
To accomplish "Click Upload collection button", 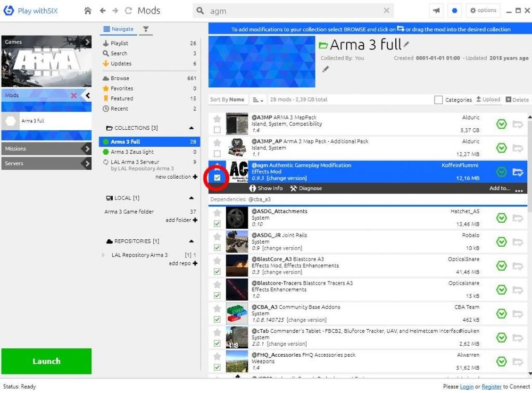I will pos(488,99).
